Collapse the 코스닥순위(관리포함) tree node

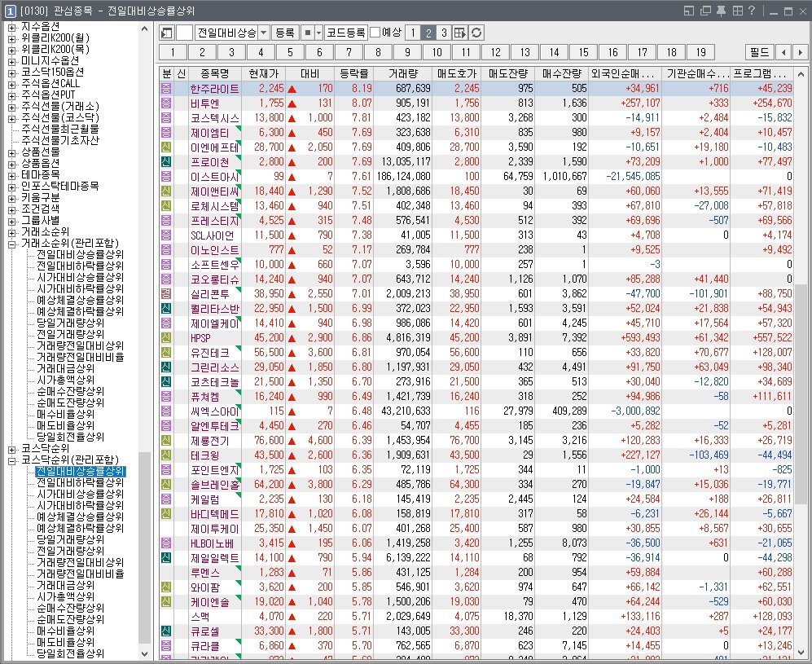point(11,460)
